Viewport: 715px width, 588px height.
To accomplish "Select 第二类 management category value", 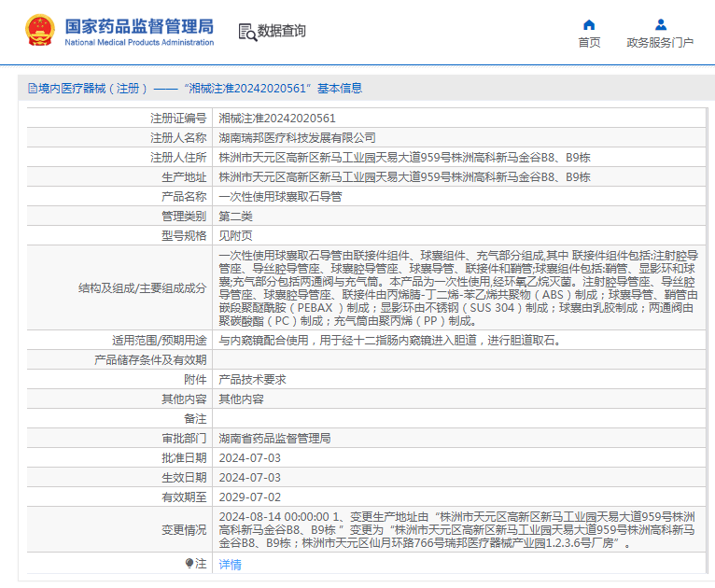I will (236, 217).
